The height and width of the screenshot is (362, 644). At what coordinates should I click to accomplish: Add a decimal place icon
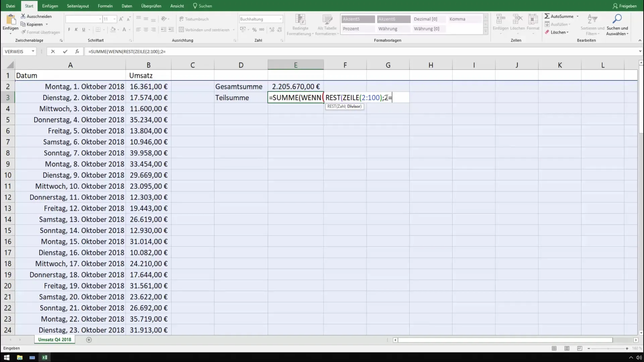pos(272,29)
